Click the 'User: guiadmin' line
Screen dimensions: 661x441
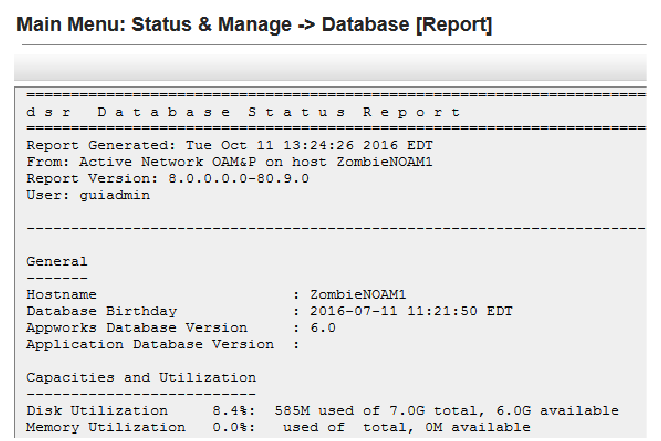point(88,195)
